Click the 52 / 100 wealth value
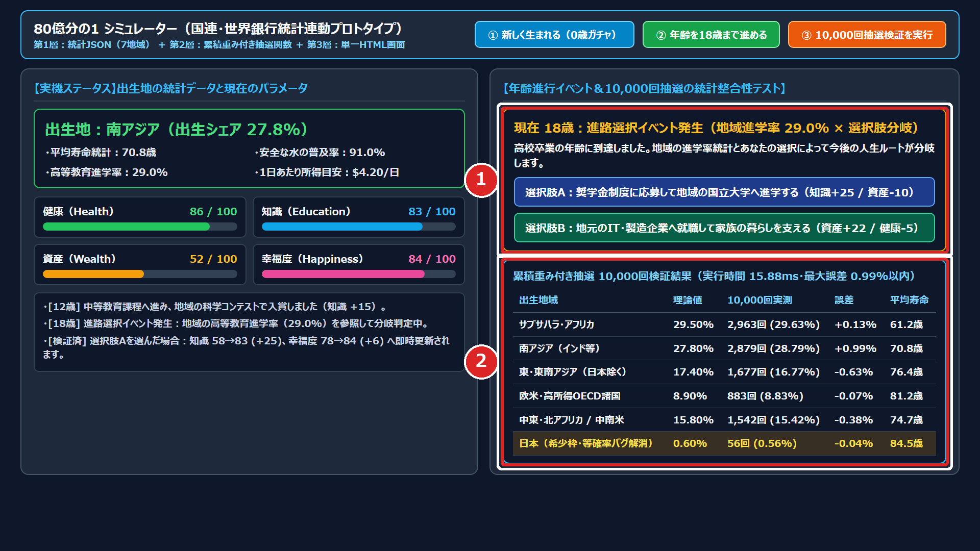Viewport: 980px width, 551px height. point(213,259)
